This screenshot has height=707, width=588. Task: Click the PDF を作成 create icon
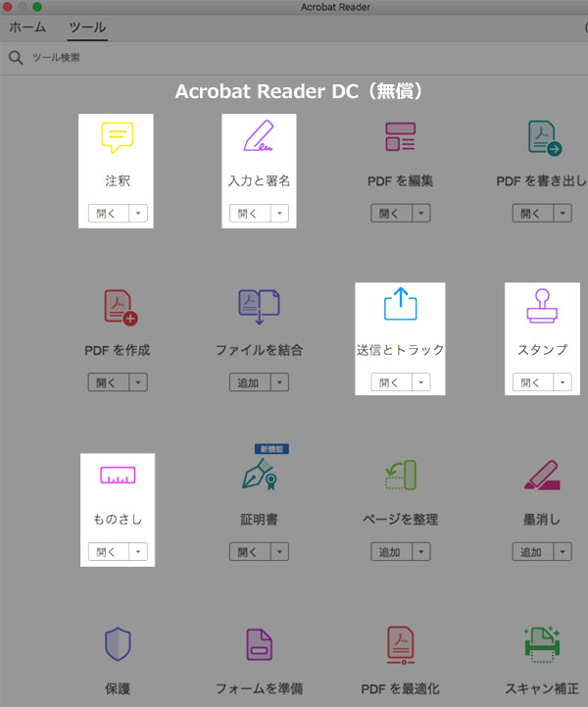(121, 307)
